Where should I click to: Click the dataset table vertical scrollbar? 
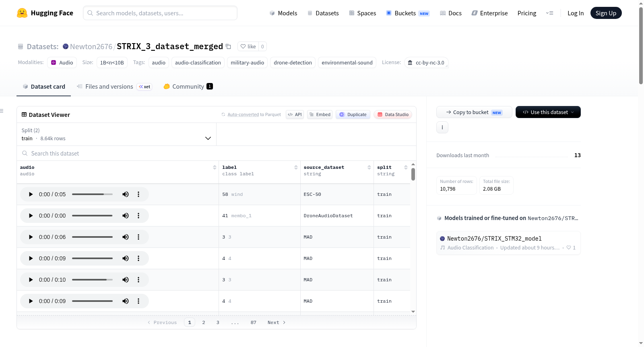coord(413,175)
